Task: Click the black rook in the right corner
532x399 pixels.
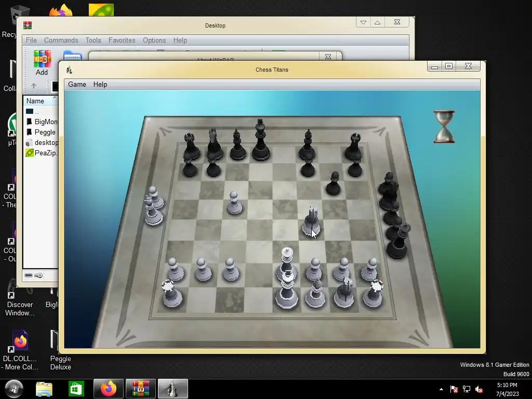Action: [354, 147]
